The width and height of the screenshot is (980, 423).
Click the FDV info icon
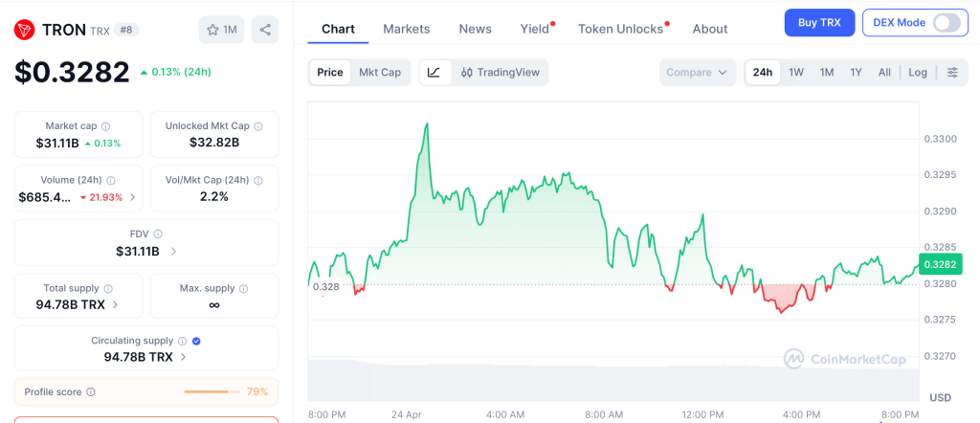click(158, 234)
